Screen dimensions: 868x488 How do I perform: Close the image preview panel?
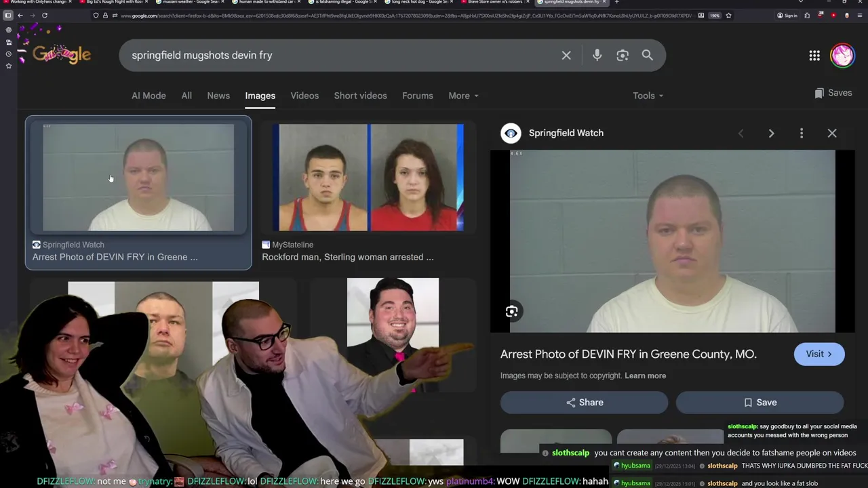pyautogui.click(x=832, y=134)
